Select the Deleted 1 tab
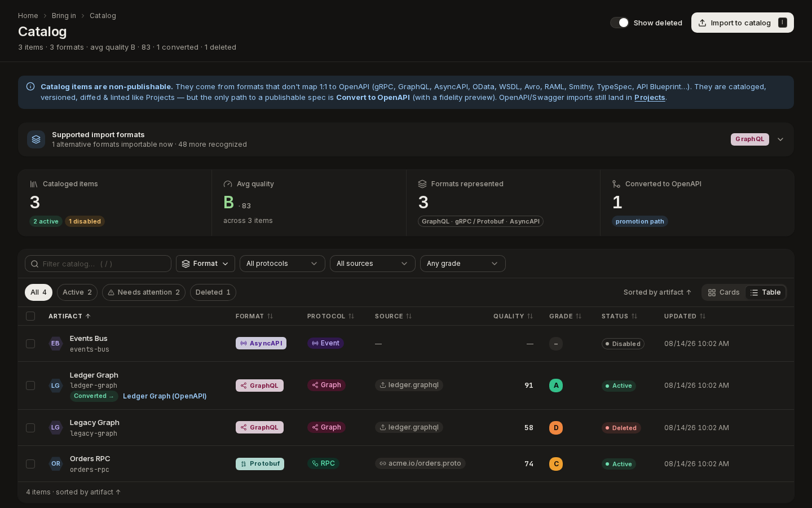This screenshot has width=812, height=508. (x=213, y=292)
